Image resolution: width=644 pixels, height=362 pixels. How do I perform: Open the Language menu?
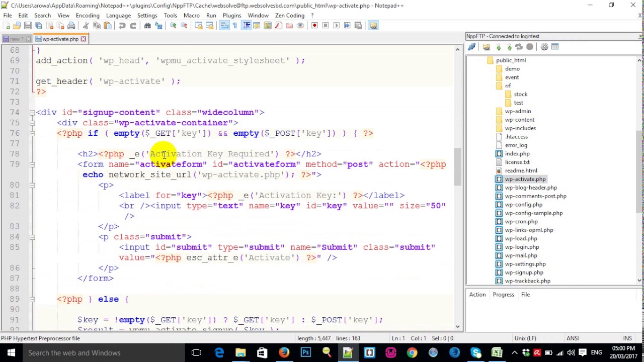(x=118, y=16)
